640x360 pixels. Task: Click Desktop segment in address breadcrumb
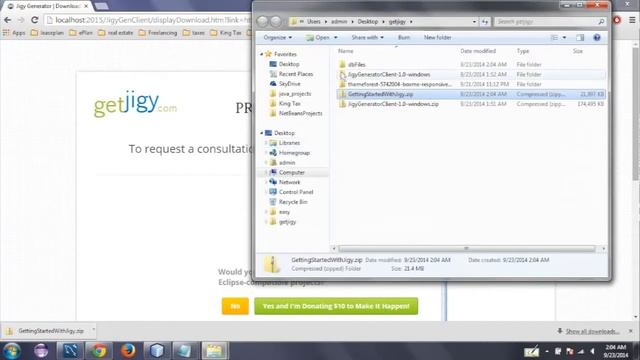[x=368, y=22]
